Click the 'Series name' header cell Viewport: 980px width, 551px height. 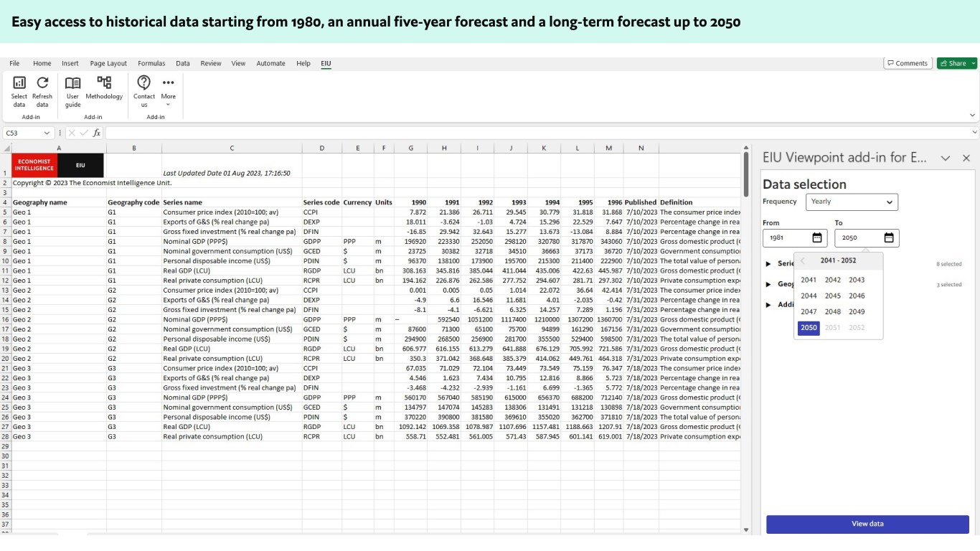232,202
